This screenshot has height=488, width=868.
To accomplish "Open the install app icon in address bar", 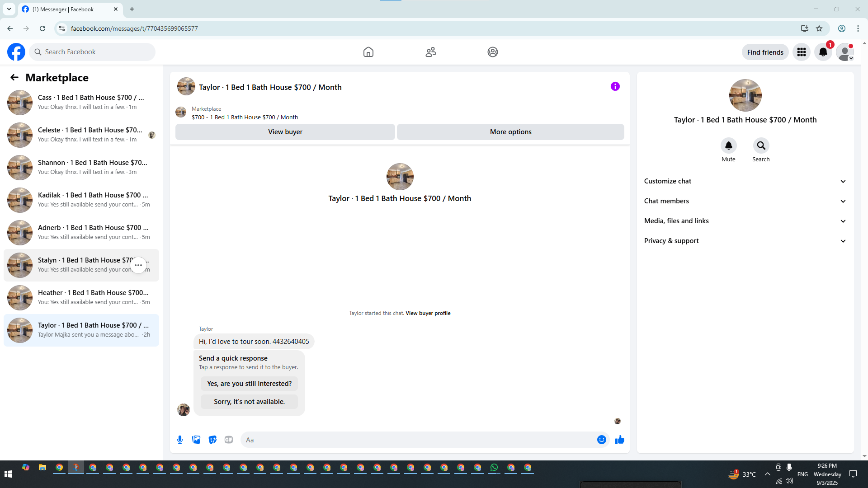I will (x=805, y=28).
